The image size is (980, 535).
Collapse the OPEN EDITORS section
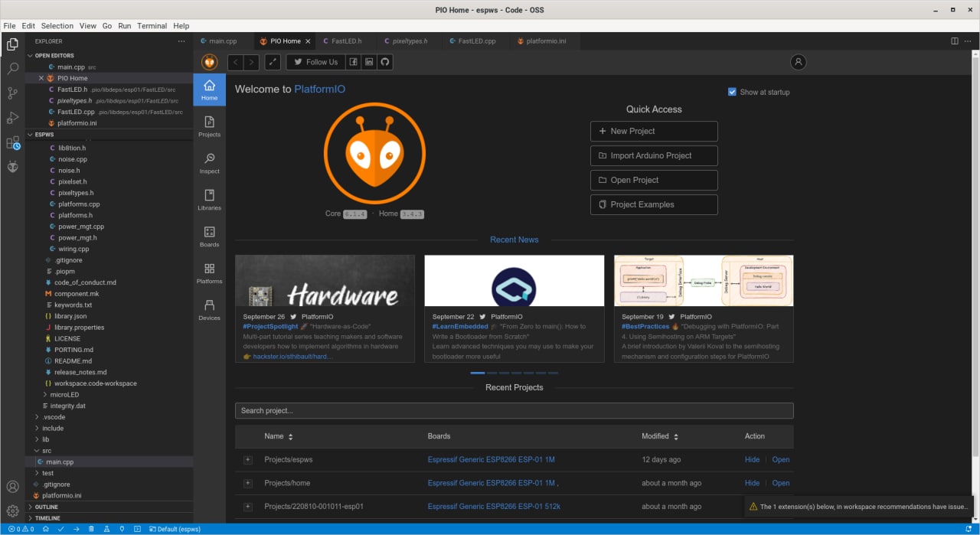coord(54,56)
